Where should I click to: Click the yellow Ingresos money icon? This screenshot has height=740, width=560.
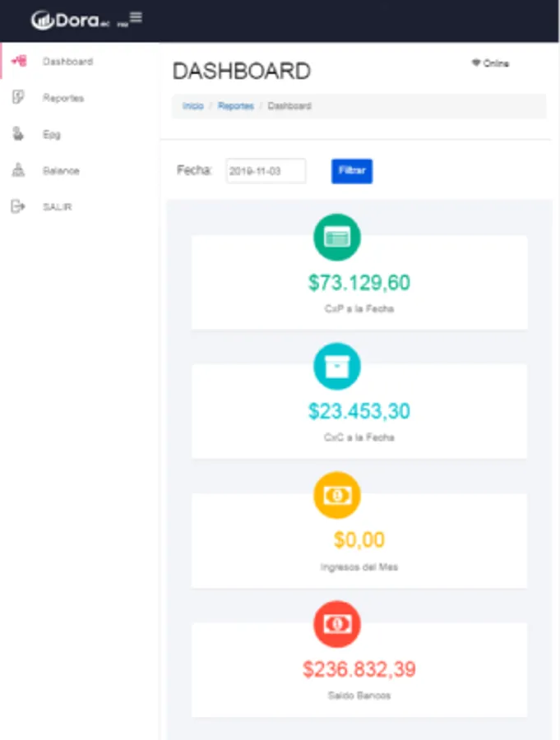(x=336, y=495)
